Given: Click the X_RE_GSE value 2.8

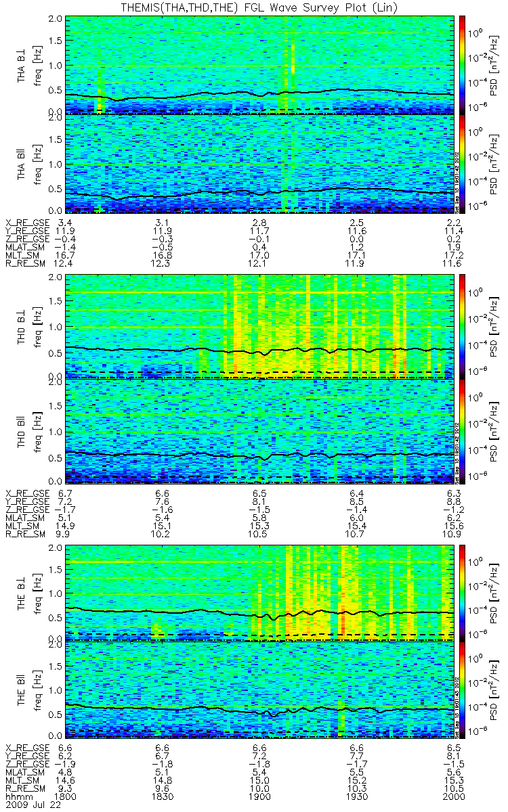Looking at the screenshot, I should tap(259, 222).
